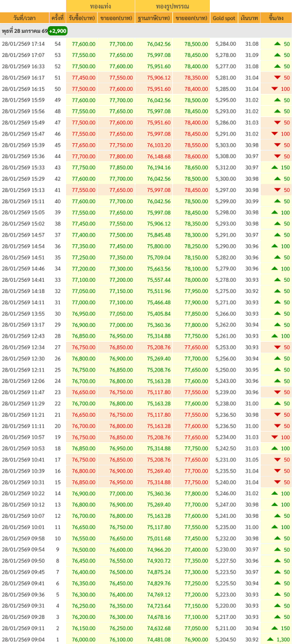Click timestamp 28/01/2569 16:33
The width and height of the screenshot is (292, 644).
pyautogui.click(x=24, y=66)
